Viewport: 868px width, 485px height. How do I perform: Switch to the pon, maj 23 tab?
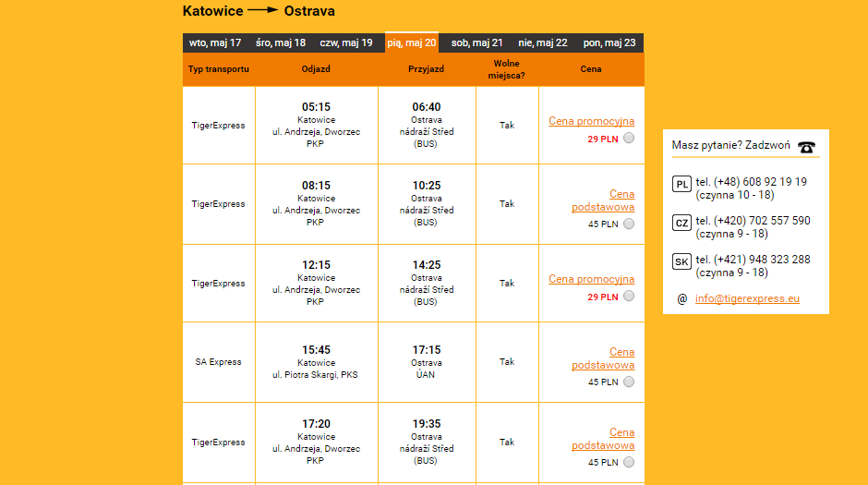609,42
